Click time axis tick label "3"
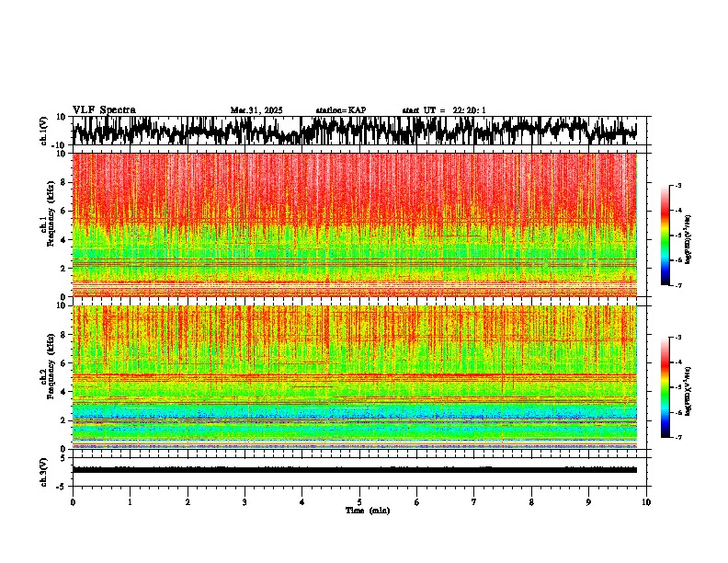This screenshot has width=728, height=563. click(x=245, y=502)
